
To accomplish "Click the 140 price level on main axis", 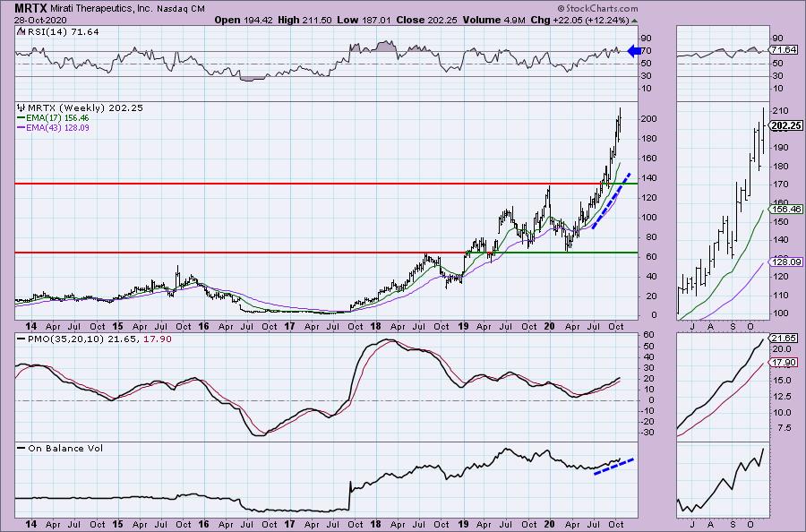I will [x=648, y=178].
